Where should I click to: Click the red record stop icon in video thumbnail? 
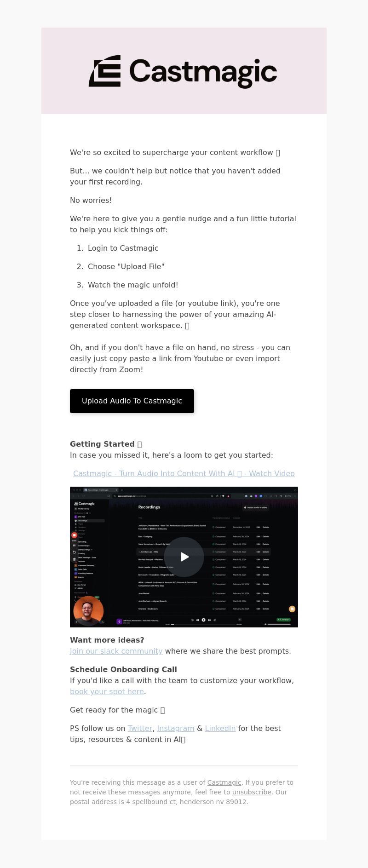(x=74, y=535)
